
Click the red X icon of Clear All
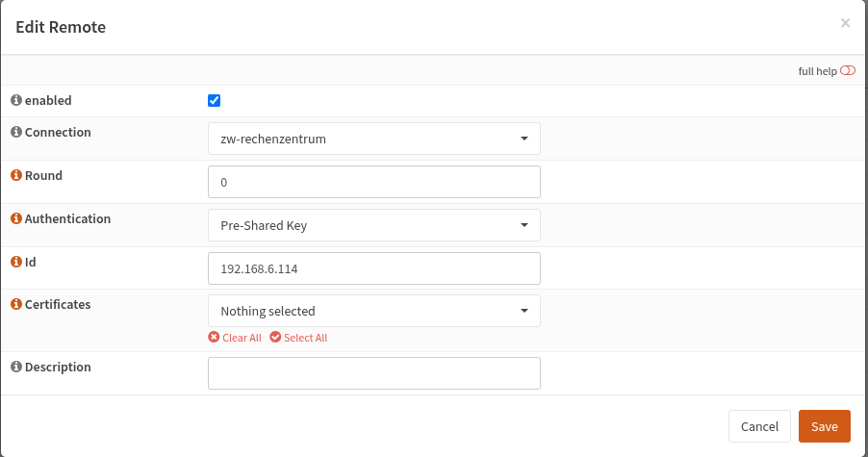[214, 338]
